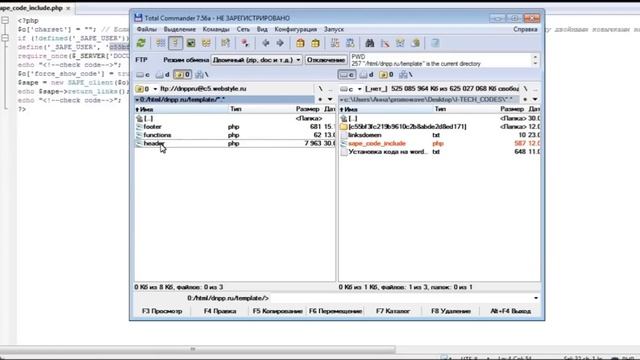
Task: Sort right panel by Тип column
Action: click(440, 109)
